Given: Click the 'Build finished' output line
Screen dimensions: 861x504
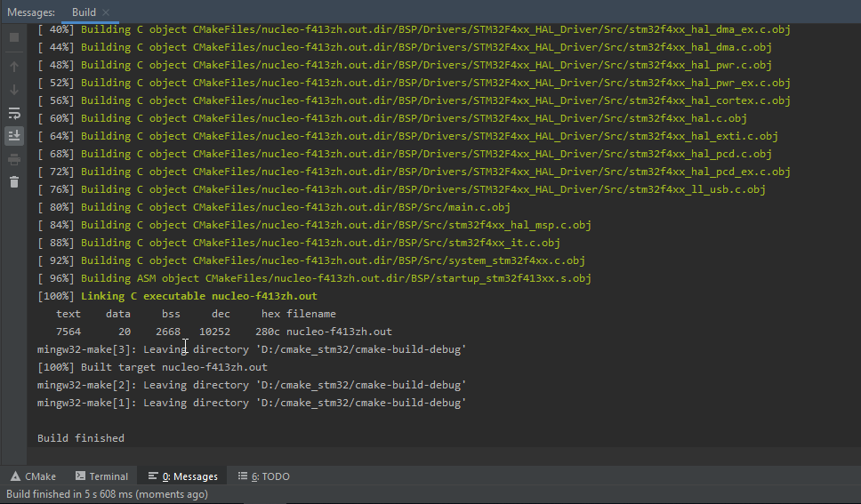Looking at the screenshot, I should (x=81, y=438).
